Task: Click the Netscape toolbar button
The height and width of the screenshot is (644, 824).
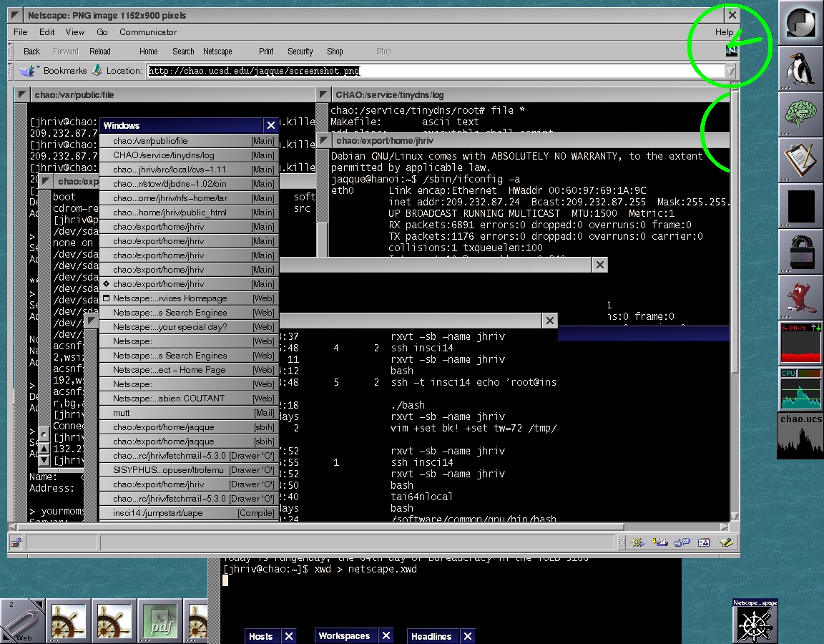Action: [217, 51]
